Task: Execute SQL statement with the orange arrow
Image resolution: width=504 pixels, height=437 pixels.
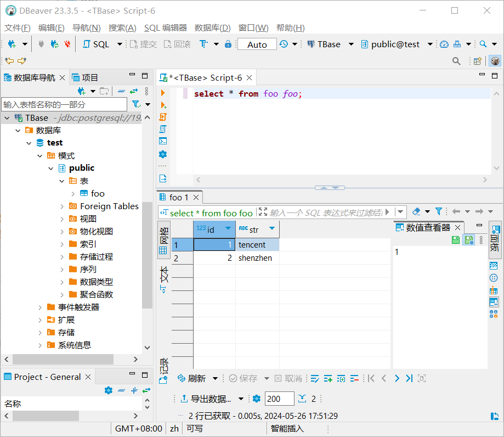Action: click(x=163, y=93)
